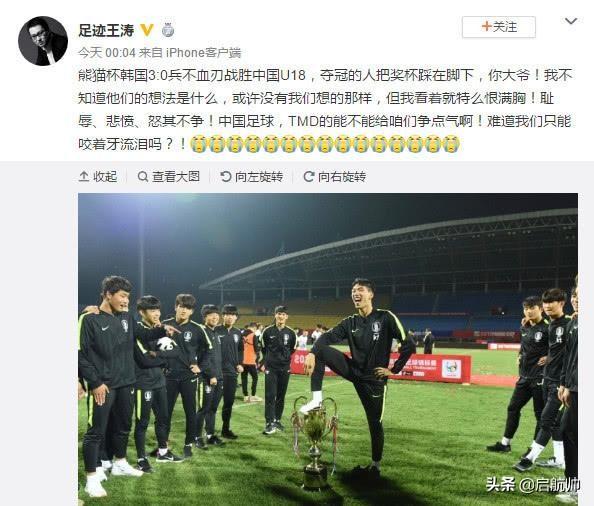Click the magnifier icon for large view
The width and height of the screenshot is (594, 506).
143,176
